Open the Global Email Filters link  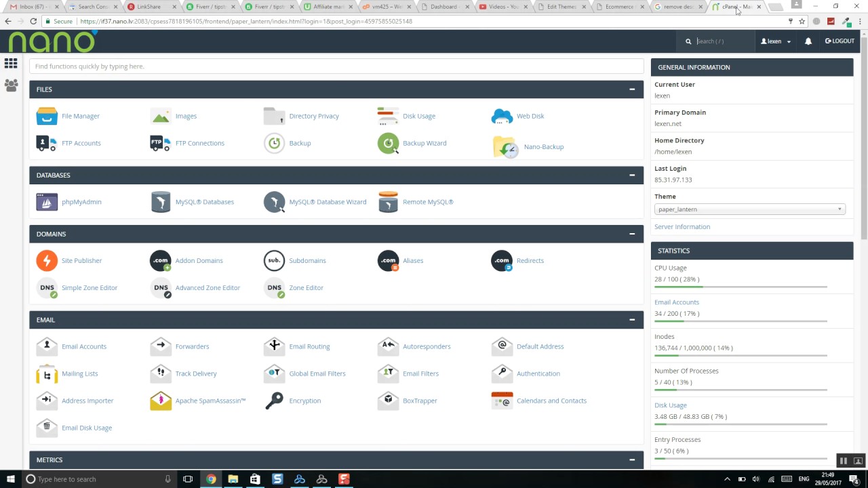[x=317, y=373]
